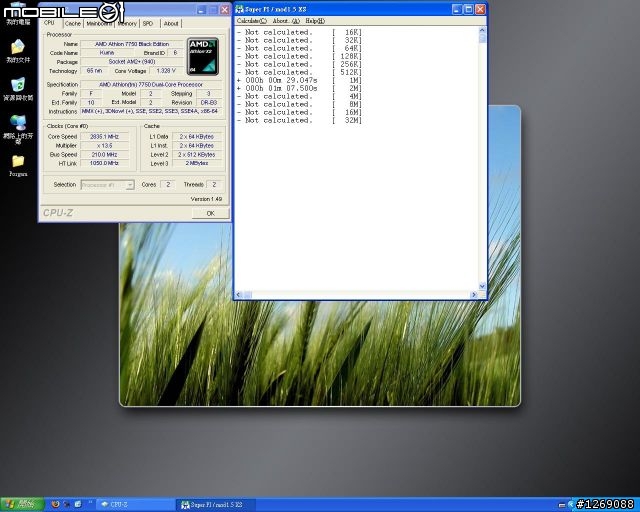Click the Threads count field in CPU-Z
The image size is (640, 512).
click(214, 185)
